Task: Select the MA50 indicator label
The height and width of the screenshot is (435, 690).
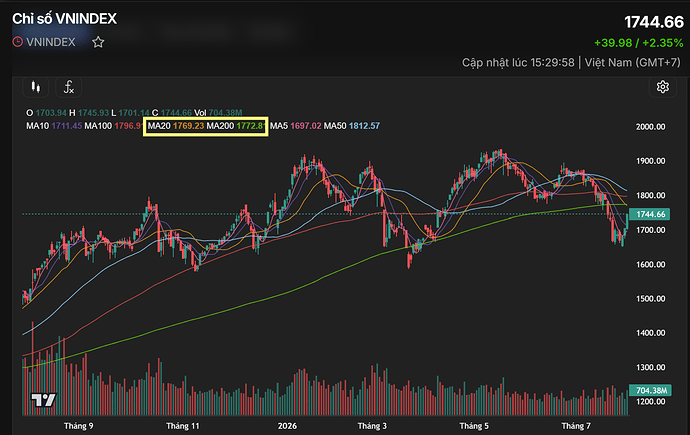Action: pyautogui.click(x=335, y=126)
